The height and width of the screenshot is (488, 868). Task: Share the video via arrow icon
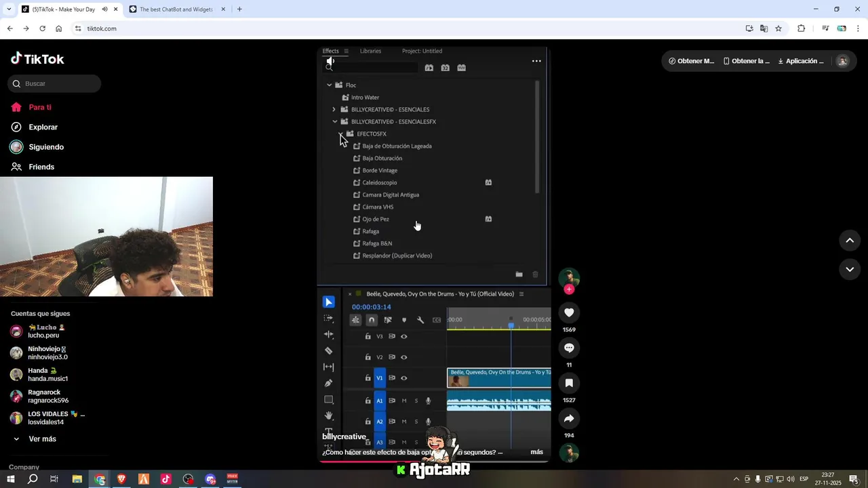click(569, 418)
